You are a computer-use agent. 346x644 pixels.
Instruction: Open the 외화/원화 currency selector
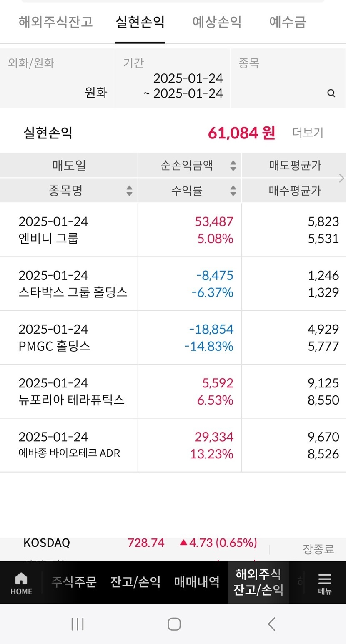[x=58, y=78]
